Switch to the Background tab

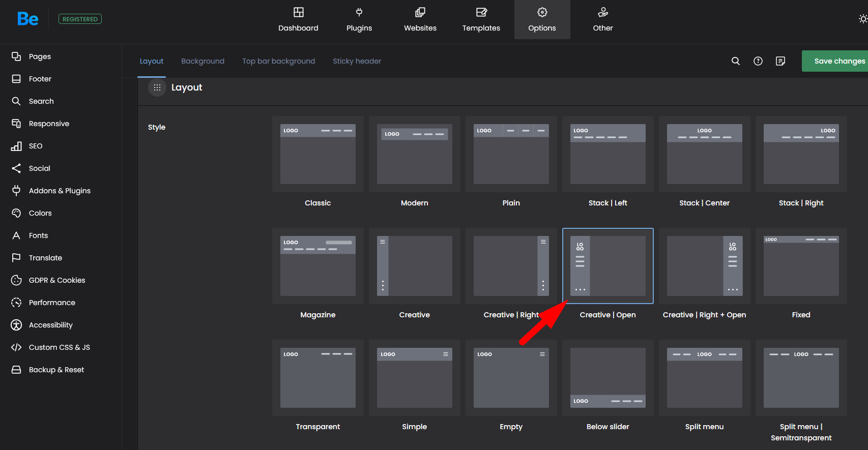tap(202, 61)
